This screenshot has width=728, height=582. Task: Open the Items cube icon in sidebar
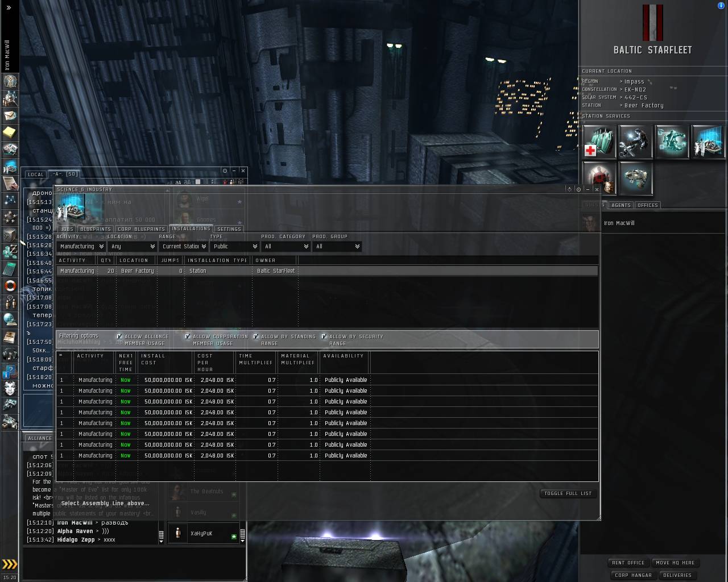tap(10, 235)
